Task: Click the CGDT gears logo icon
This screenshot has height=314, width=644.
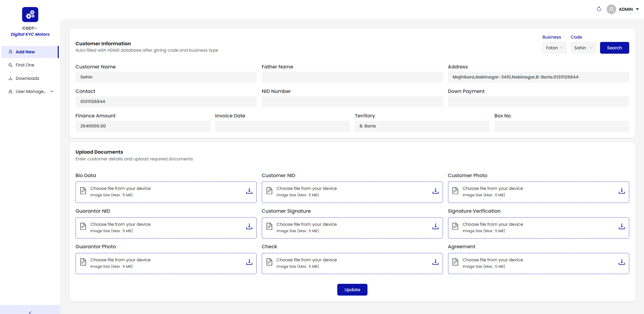Action: 30,15
